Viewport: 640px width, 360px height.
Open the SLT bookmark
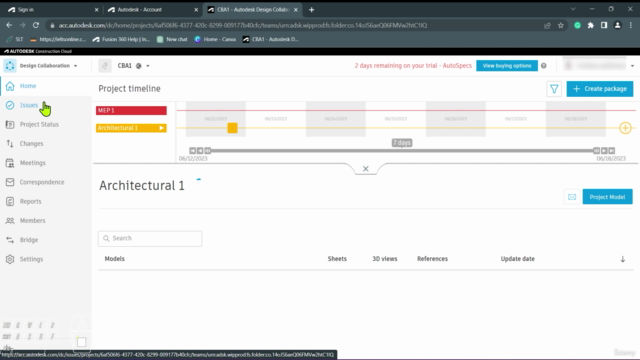point(15,39)
